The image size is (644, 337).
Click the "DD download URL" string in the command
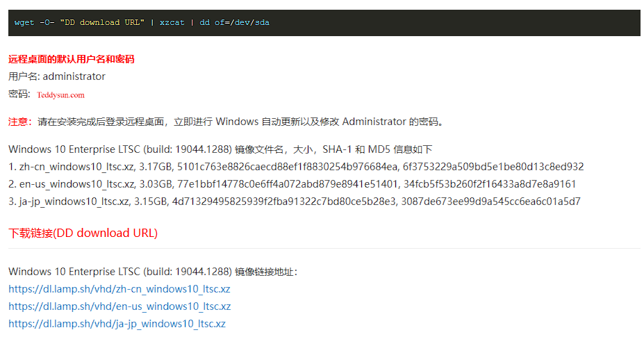point(102,23)
